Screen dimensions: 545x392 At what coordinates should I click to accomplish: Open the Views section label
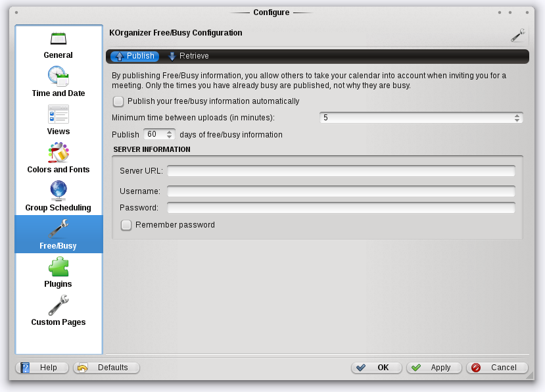coord(59,132)
